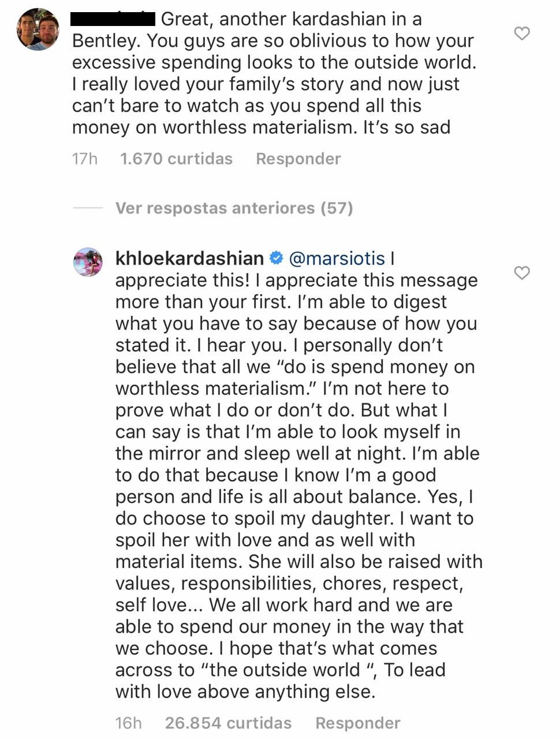The height and width of the screenshot is (739, 560).
Task: Tap the blacked-out username bar
Action: (x=113, y=19)
